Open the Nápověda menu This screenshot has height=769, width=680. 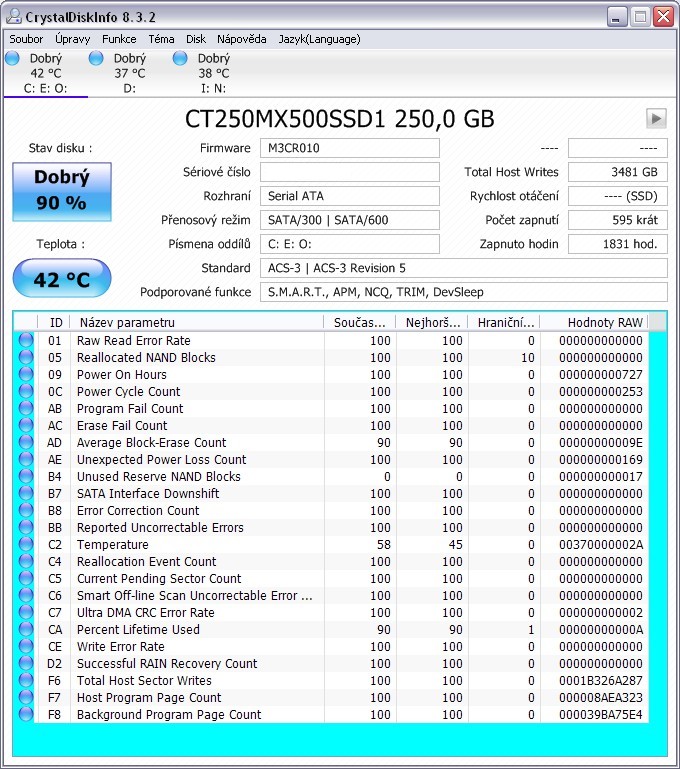coord(242,39)
